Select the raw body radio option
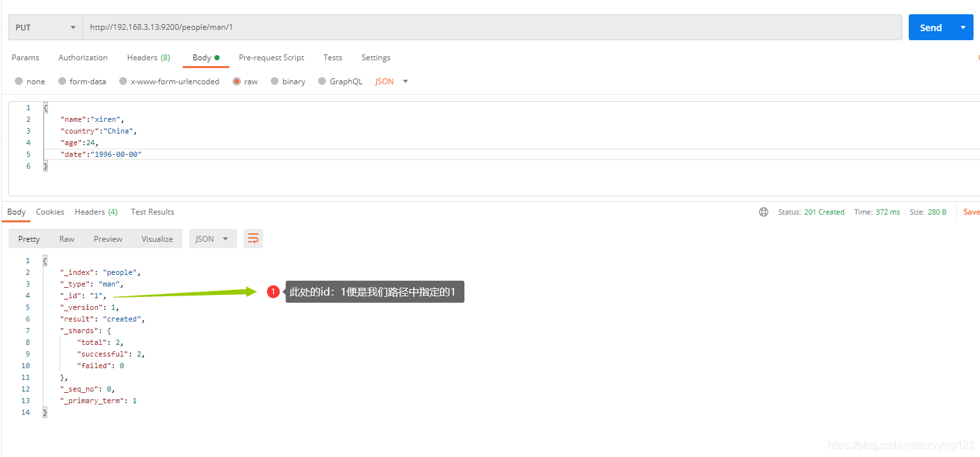Image resolution: width=980 pixels, height=457 pixels. 236,82
